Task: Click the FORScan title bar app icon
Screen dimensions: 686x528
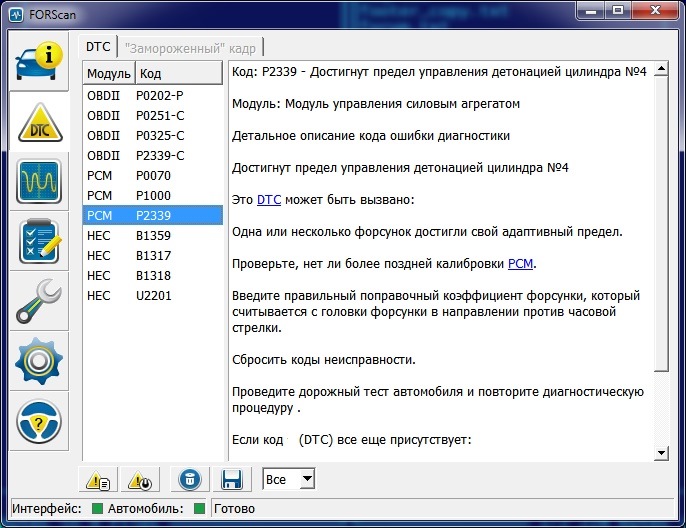Action: pyautogui.click(x=16, y=14)
